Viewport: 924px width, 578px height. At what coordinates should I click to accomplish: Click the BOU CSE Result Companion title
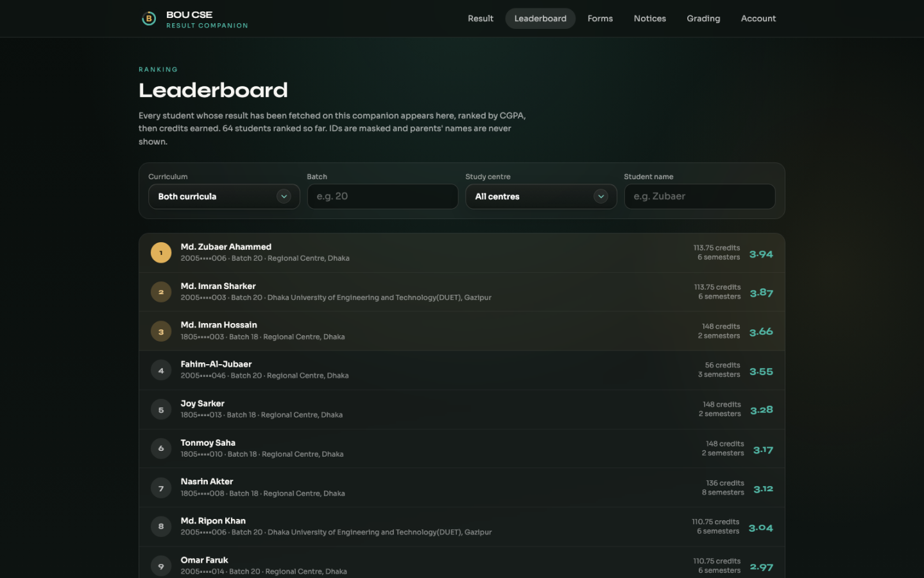pos(207,19)
